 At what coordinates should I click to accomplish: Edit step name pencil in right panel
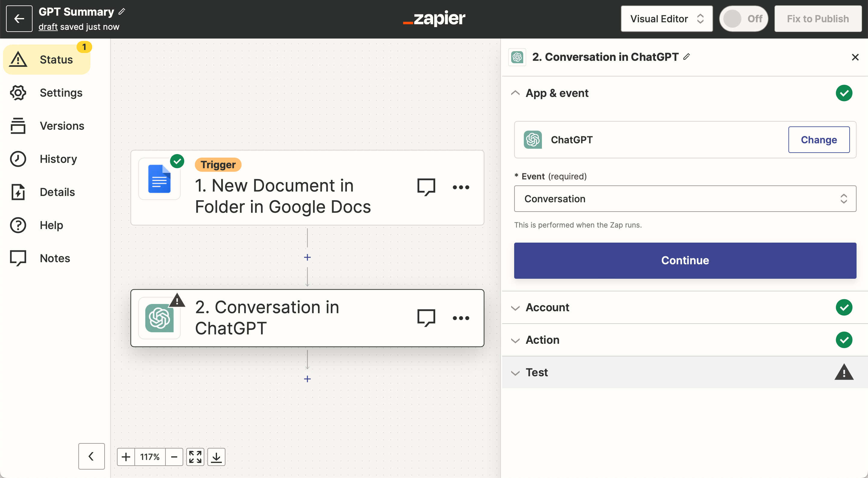tap(686, 57)
